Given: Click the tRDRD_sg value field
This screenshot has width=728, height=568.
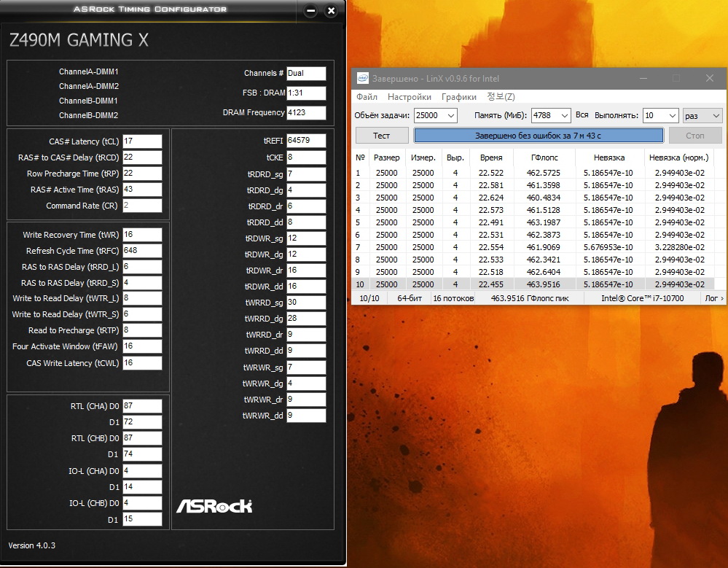Looking at the screenshot, I should pos(306,174).
